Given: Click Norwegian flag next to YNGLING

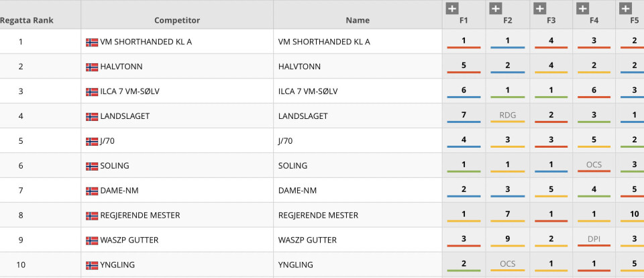Looking at the screenshot, I should tap(92, 265).
